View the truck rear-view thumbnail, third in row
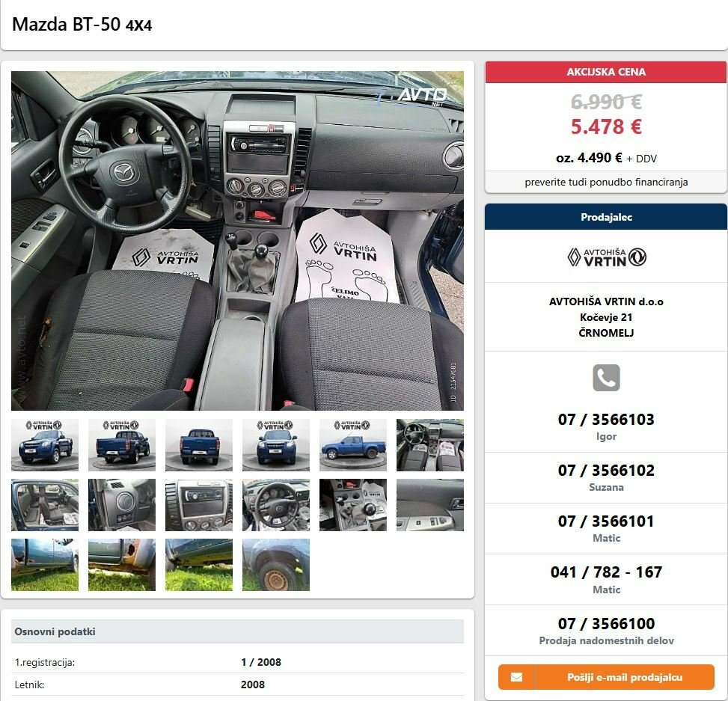Viewport: 728px width, 701px height. [199, 445]
